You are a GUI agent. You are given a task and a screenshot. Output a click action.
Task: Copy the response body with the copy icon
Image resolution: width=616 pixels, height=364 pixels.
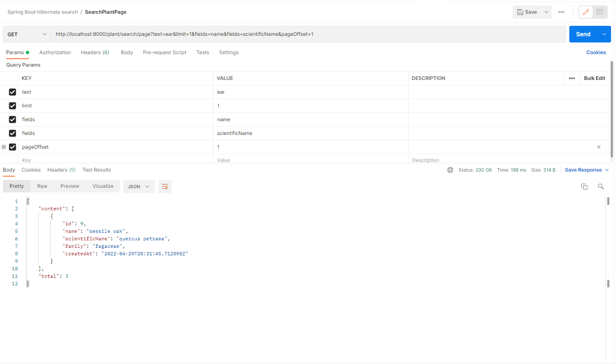pyautogui.click(x=584, y=187)
